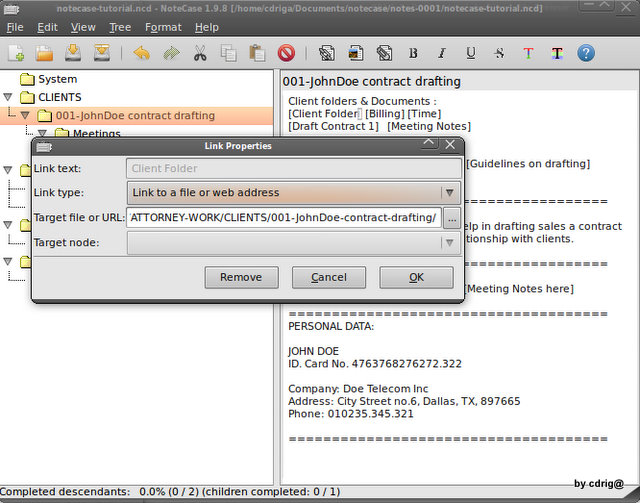
Task: Click the [Meeting Notes] link
Action: [429, 127]
